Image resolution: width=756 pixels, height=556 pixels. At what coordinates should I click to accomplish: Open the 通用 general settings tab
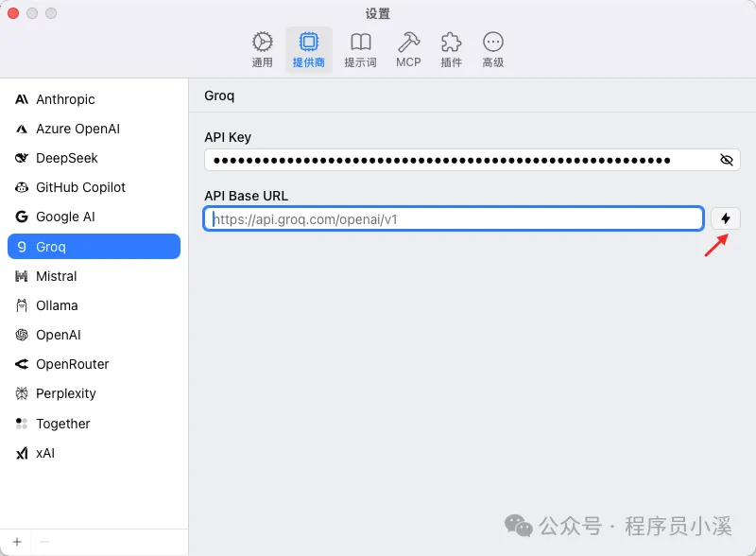[263, 50]
